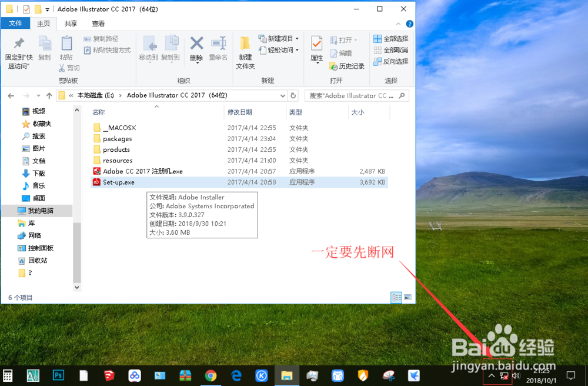Click the Copy icon in ribbon
The height and width of the screenshot is (386, 588).
(45, 44)
